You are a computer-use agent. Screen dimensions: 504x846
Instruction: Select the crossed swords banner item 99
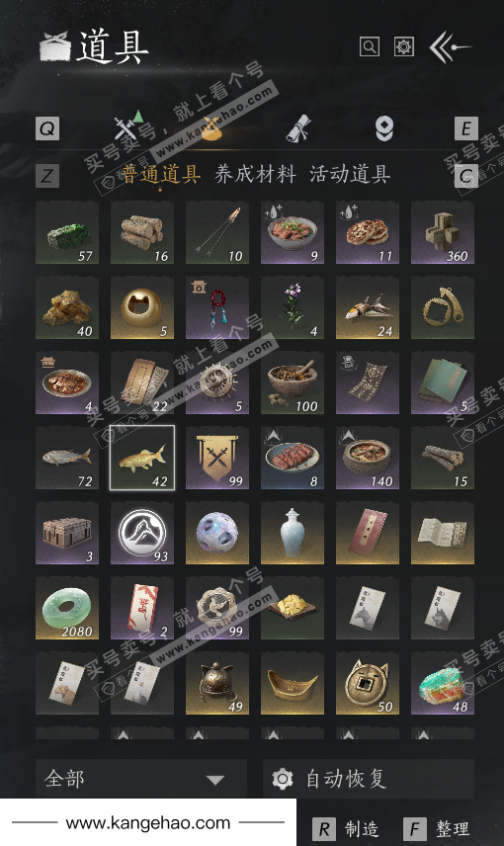click(x=217, y=458)
